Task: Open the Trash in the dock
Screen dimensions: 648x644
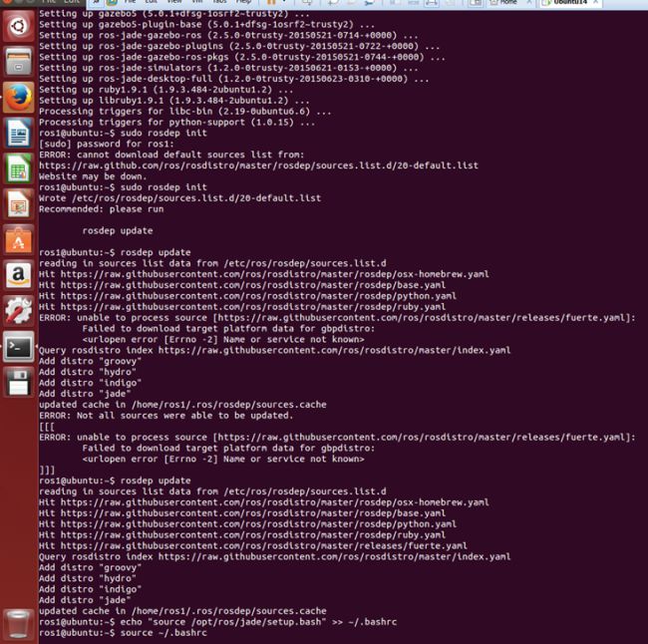Action: pos(18,624)
